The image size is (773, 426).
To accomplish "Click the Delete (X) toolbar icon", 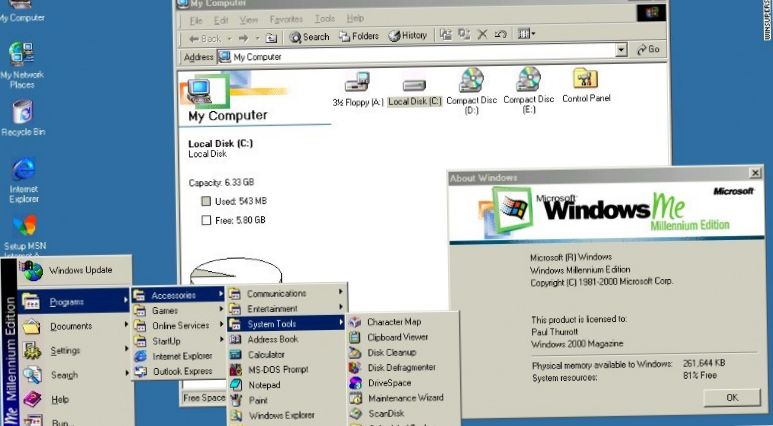I will point(483,34).
